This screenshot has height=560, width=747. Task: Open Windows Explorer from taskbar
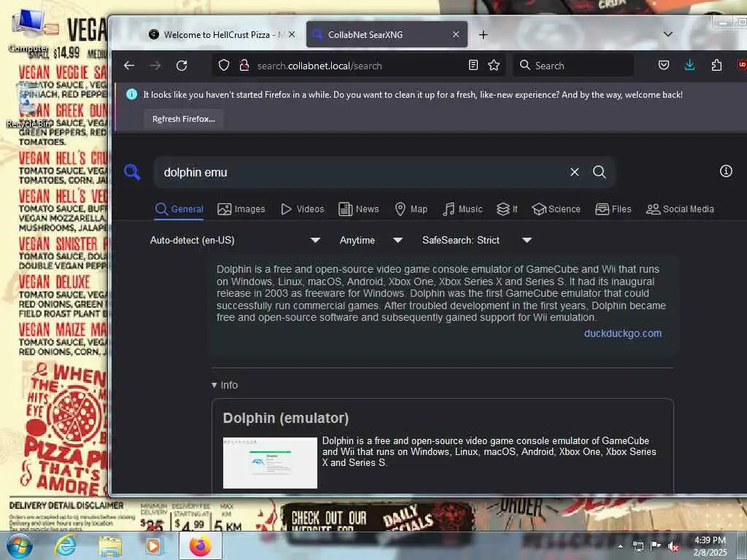click(110, 546)
